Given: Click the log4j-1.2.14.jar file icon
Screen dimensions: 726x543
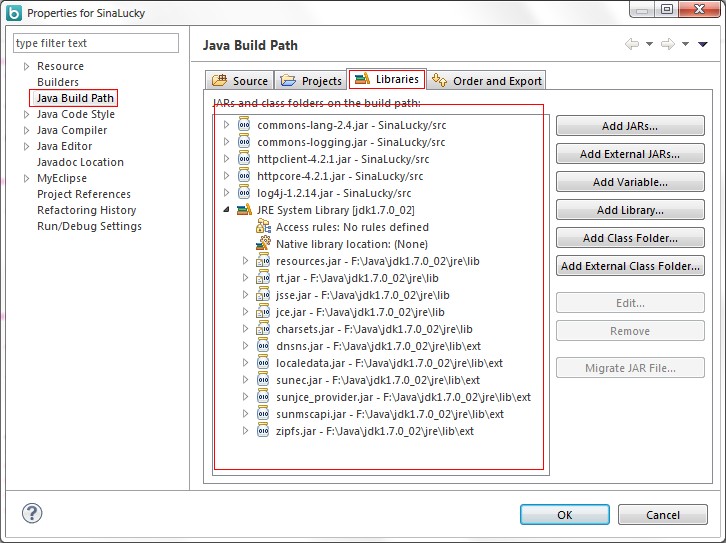Looking at the screenshot, I should click(x=243, y=193).
